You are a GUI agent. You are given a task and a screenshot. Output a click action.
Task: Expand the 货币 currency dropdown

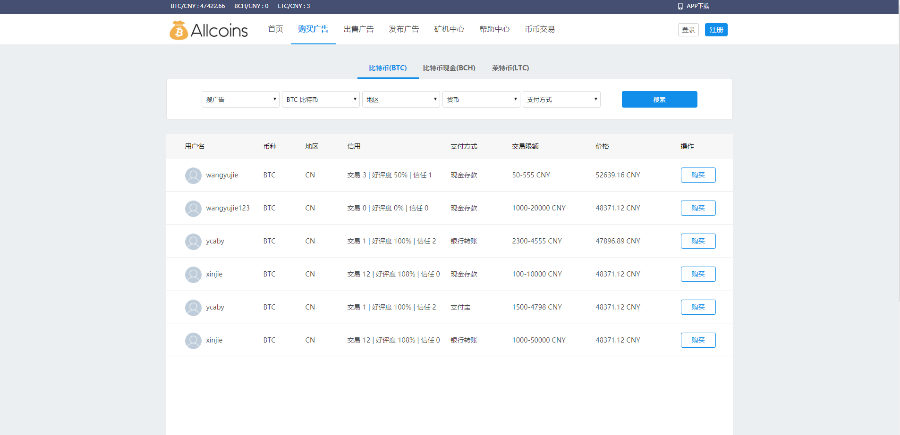(x=481, y=99)
